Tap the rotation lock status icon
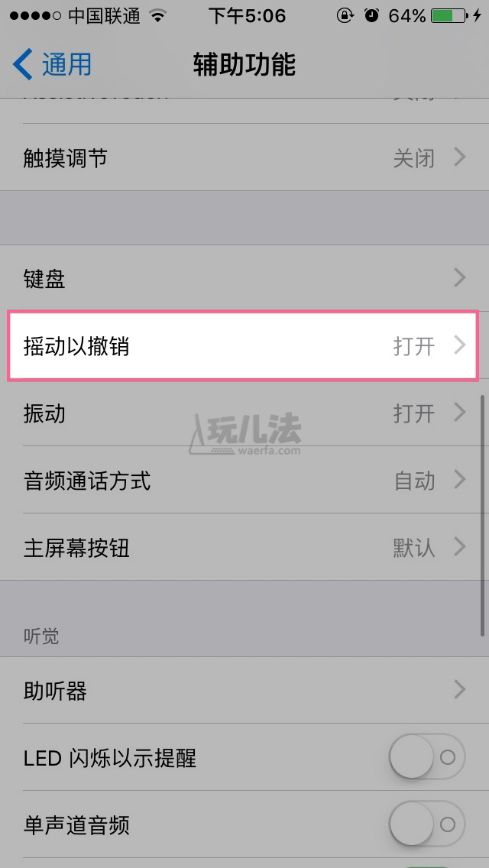Viewport: 489px width, 868px height. [345, 15]
